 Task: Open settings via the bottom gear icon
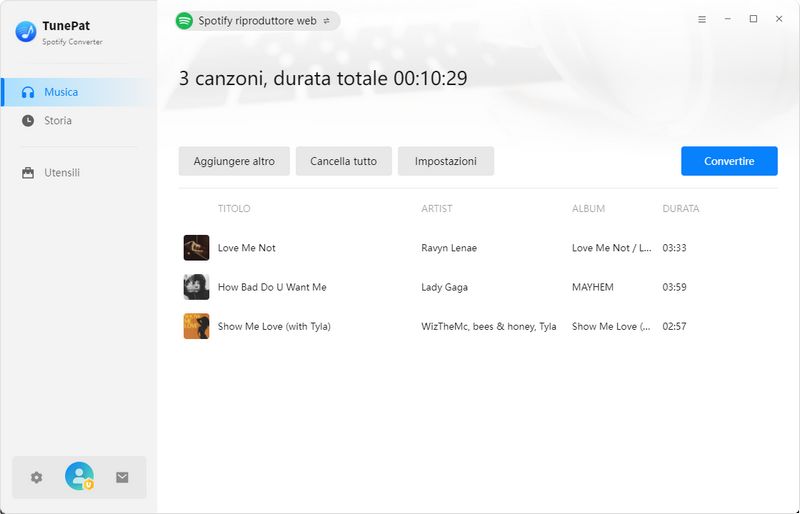pos(36,478)
